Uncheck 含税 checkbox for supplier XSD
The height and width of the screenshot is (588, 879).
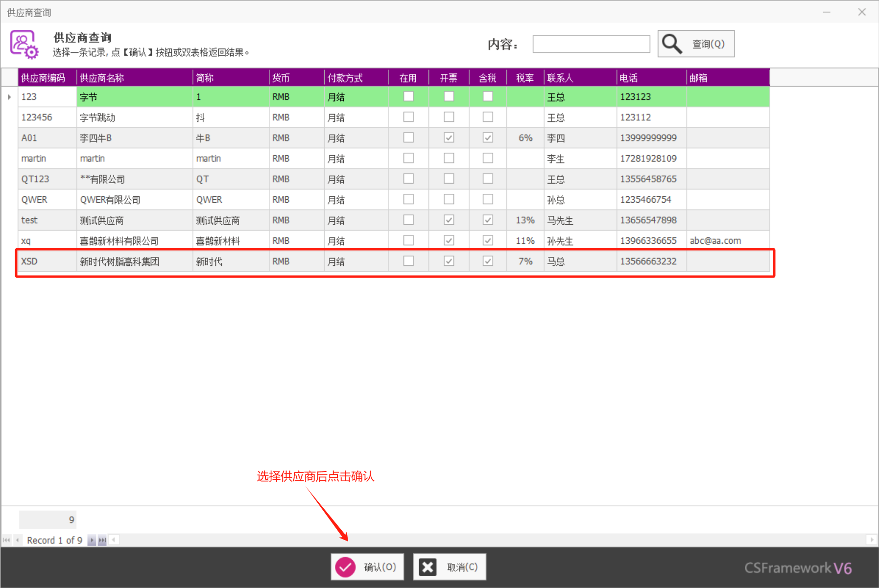pyautogui.click(x=488, y=261)
